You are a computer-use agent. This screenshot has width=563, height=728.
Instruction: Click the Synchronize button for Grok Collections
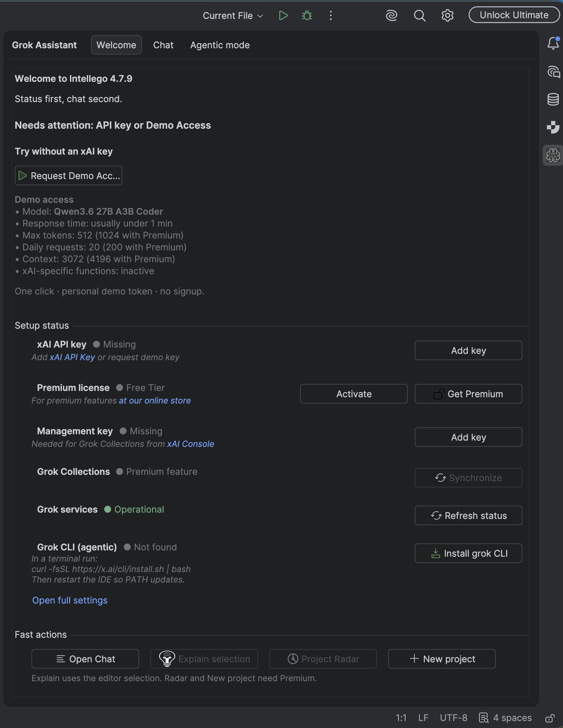469,478
